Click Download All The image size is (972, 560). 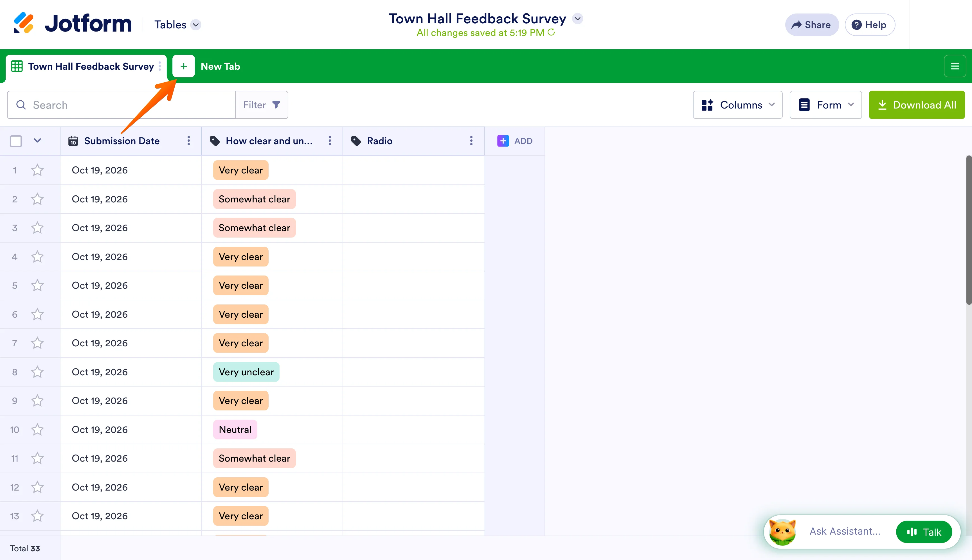click(x=917, y=105)
